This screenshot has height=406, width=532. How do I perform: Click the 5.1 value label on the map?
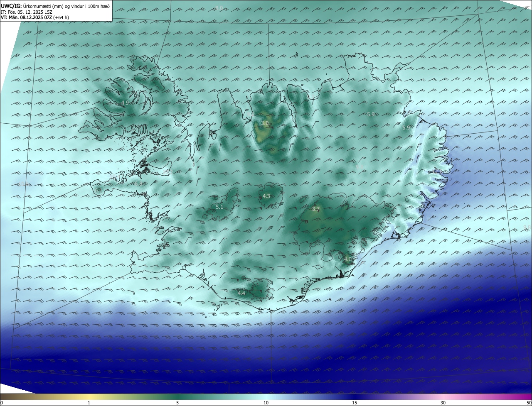pyautogui.click(x=220, y=207)
